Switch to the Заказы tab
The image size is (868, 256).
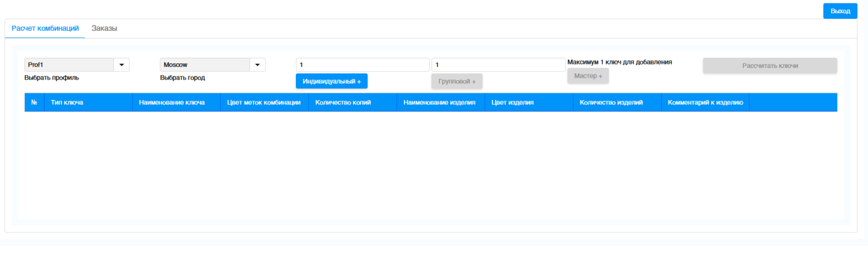pyautogui.click(x=104, y=28)
